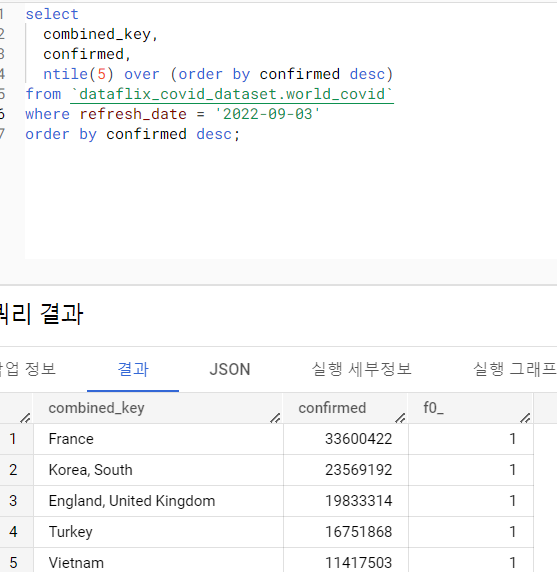The image size is (557, 572).
Task: Select the Vietnam cell
Action: click(158, 560)
